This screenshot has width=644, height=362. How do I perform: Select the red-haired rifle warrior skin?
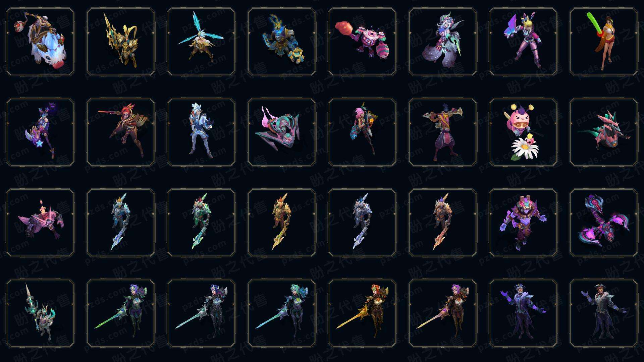pyautogui.click(x=121, y=132)
